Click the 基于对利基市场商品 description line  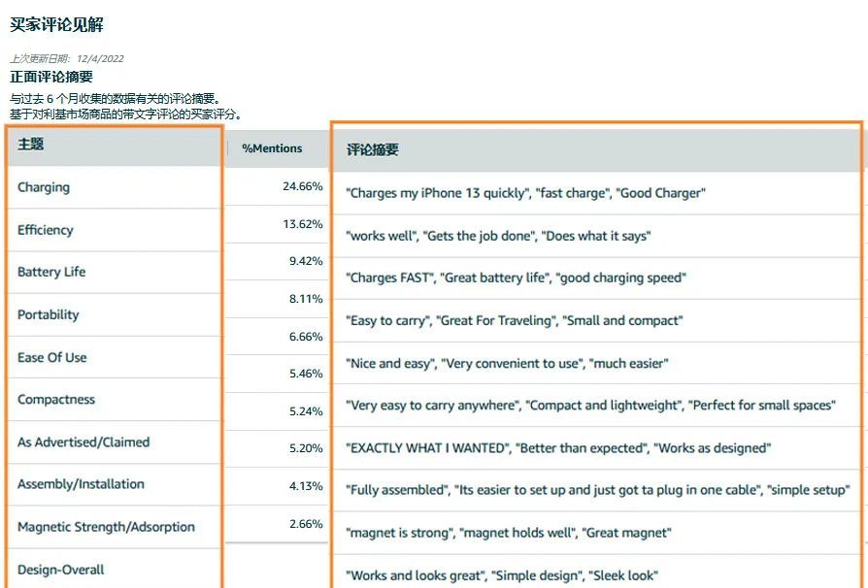click(125, 114)
